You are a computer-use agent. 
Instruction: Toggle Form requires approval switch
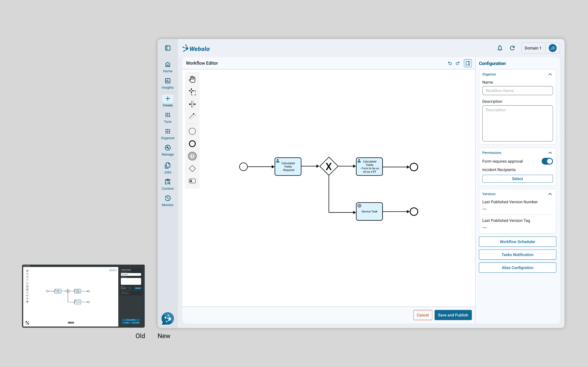pos(547,161)
